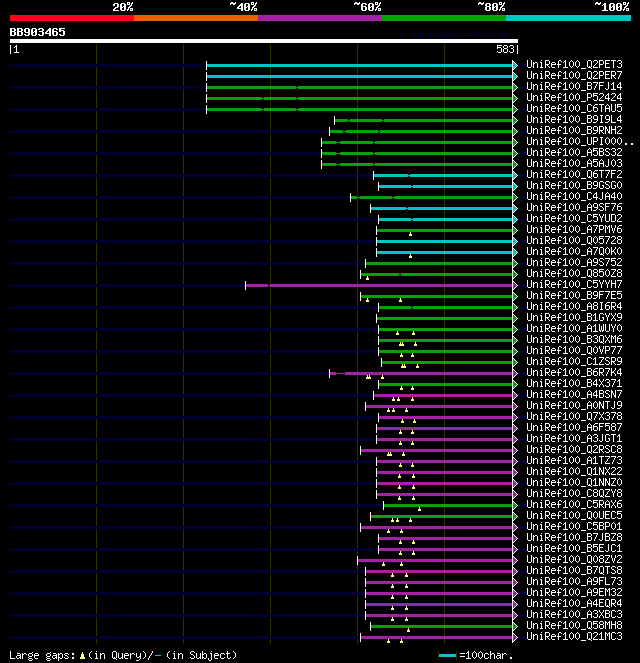Click the 583 end position label

[x=505, y=49]
